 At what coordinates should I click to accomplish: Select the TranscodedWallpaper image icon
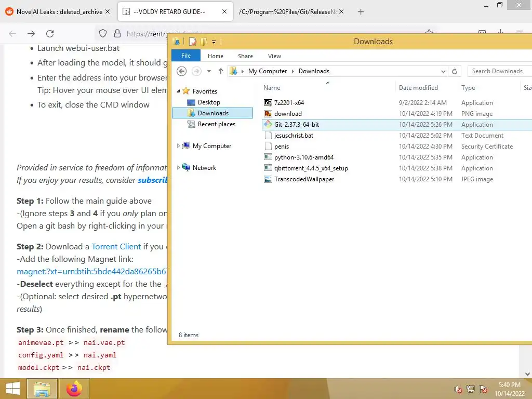tap(268, 179)
